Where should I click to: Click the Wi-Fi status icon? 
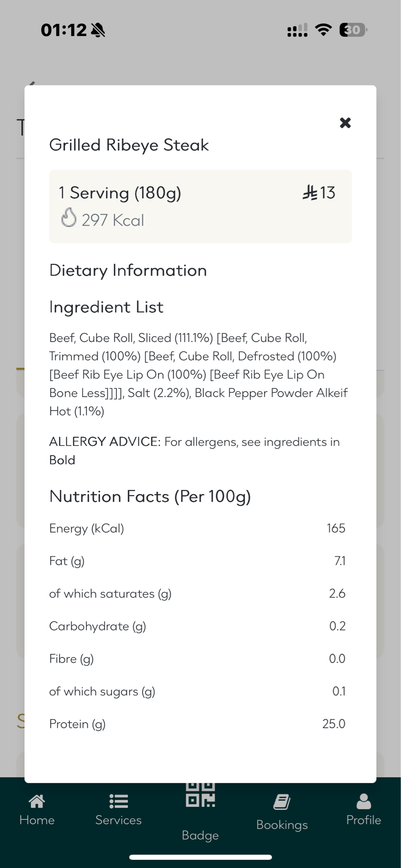tap(323, 30)
